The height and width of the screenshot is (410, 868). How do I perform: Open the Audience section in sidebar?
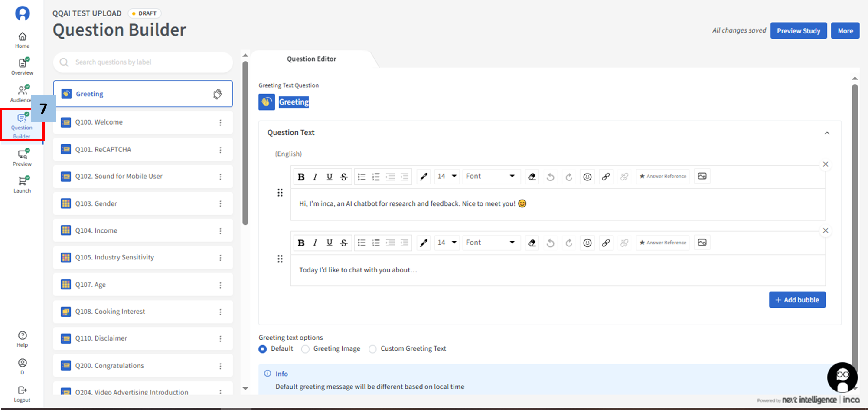pyautogui.click(x=21, y=94)
